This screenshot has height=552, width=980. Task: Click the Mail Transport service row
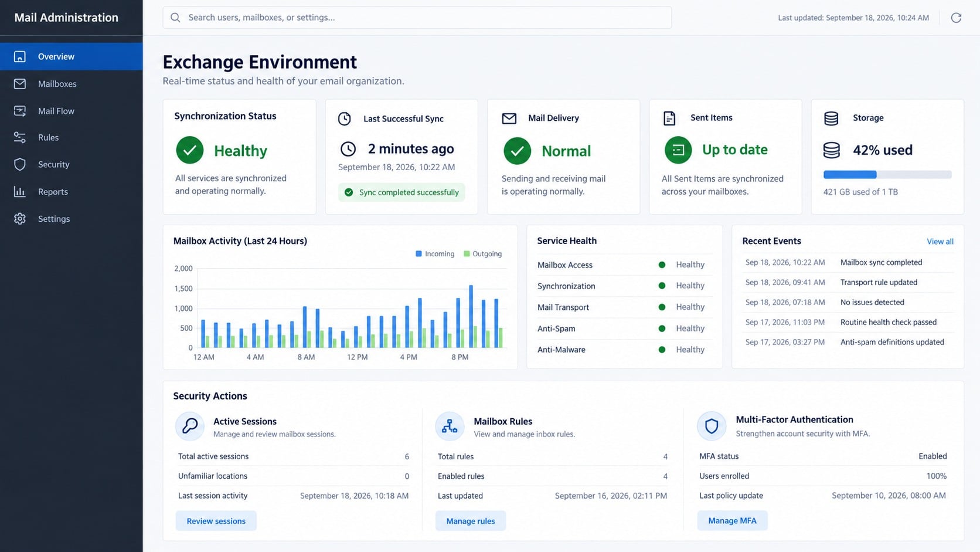(x=624, y=307)
